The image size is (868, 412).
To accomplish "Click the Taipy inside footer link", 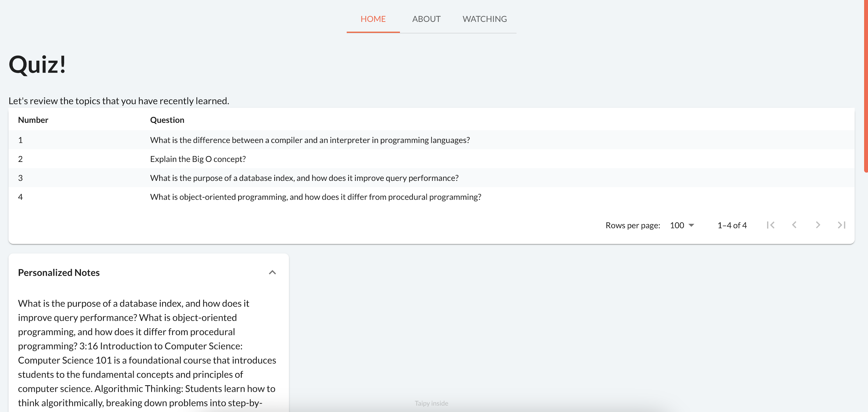I will [x=431, y=403].
